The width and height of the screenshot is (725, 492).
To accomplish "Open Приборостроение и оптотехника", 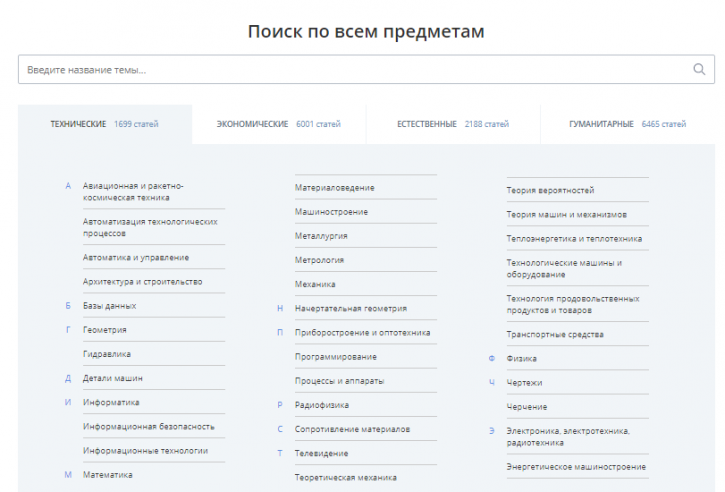I will (x=362, y=332).
